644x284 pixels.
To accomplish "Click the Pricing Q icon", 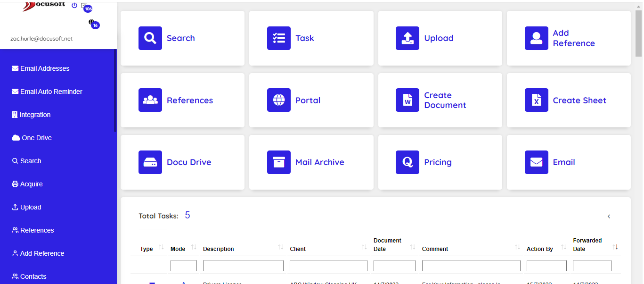I will click(x=407, y=162).
